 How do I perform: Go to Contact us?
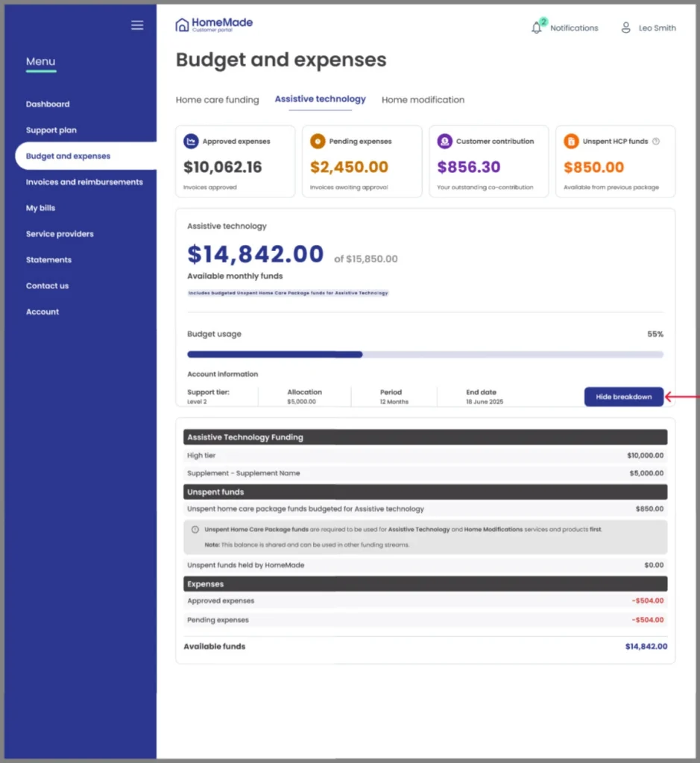47,286
